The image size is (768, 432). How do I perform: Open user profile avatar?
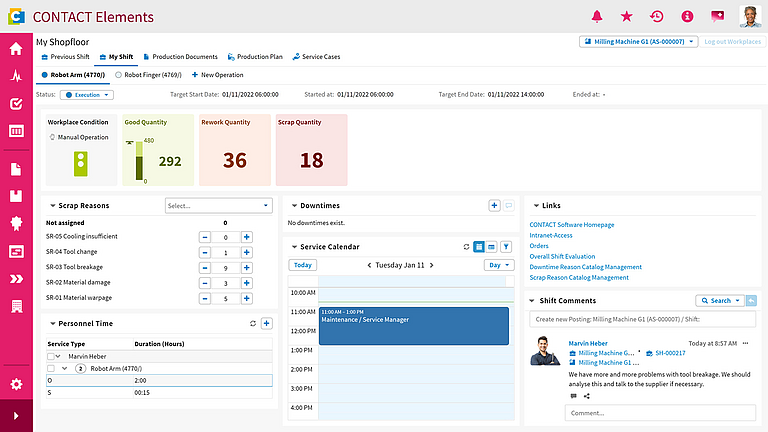coord(750,17)
